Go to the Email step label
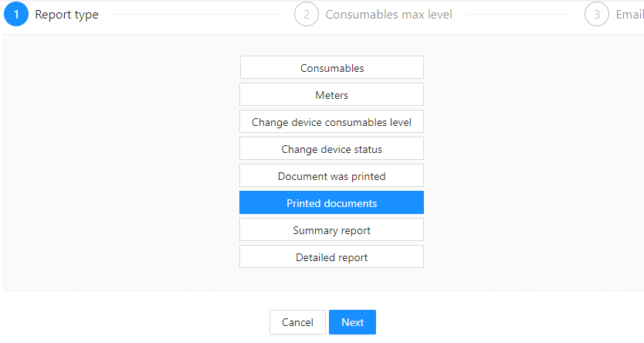 629,15
